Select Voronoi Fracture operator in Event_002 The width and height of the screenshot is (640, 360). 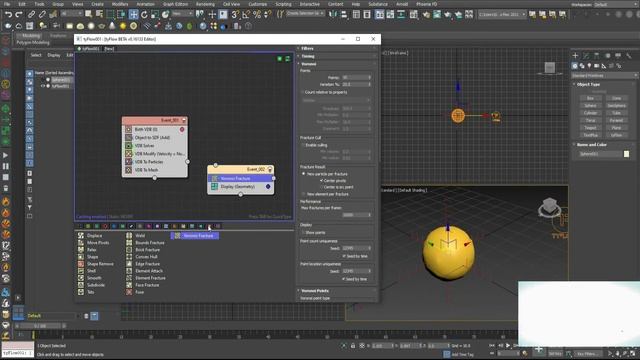coord(241,178)
